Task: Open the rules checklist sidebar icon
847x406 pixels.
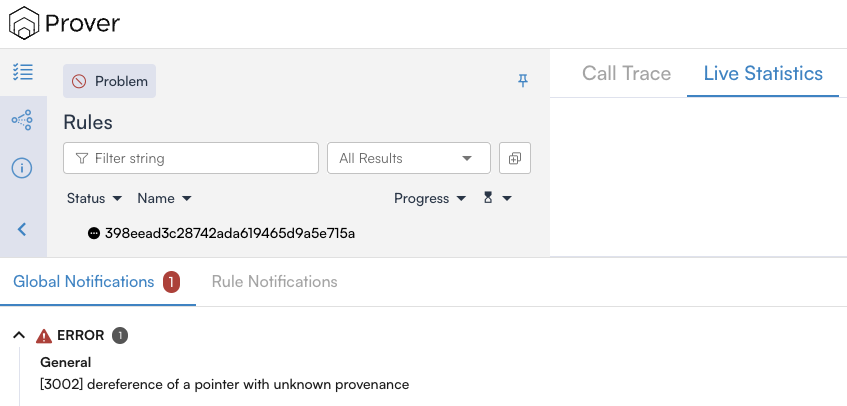Action: click(22, 72)
